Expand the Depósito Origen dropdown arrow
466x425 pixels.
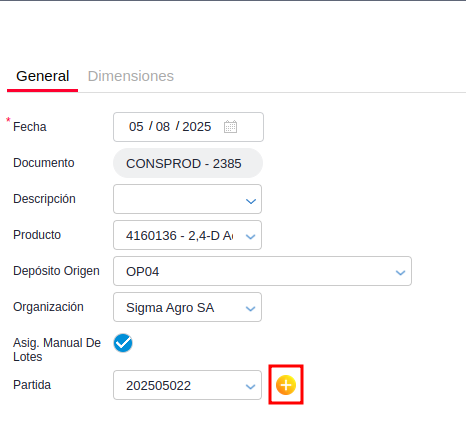tap(400, 273)
